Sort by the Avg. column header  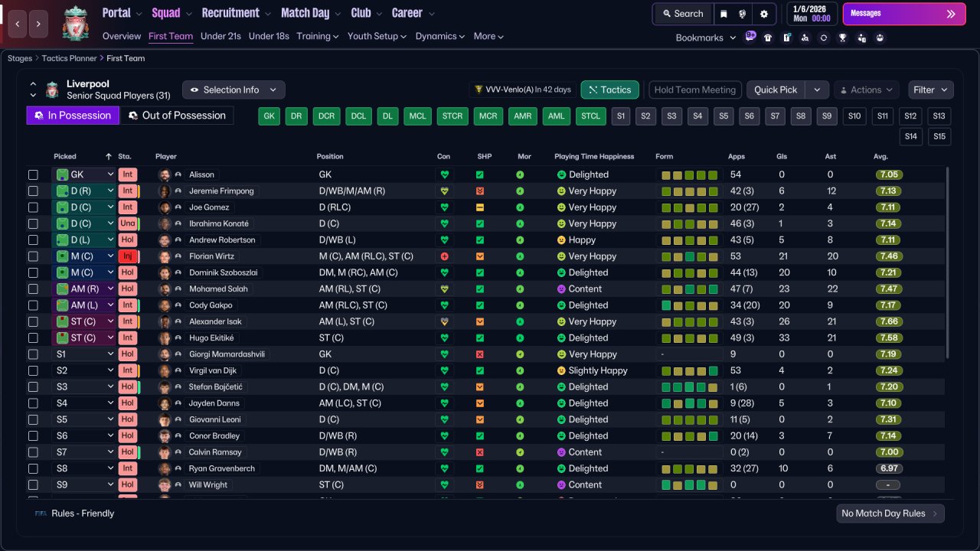(880, 156)
